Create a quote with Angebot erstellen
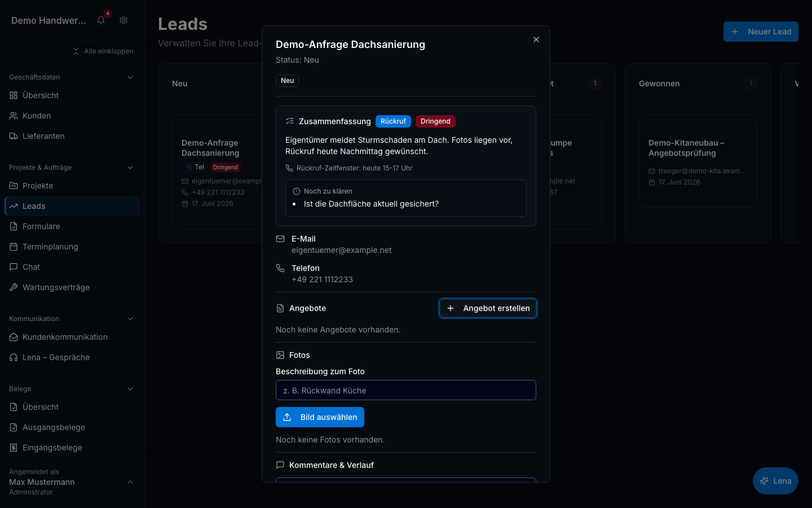Screen dimensions: 812x508 tap(488, 308)
